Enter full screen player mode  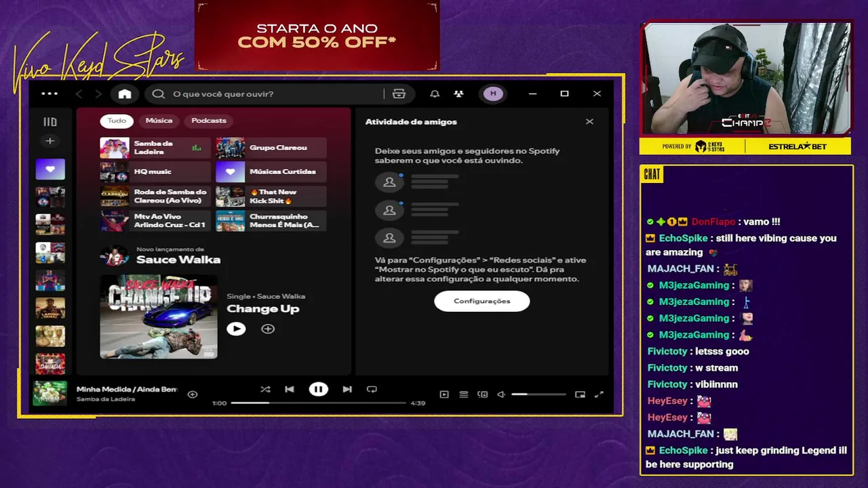point(599,394)
